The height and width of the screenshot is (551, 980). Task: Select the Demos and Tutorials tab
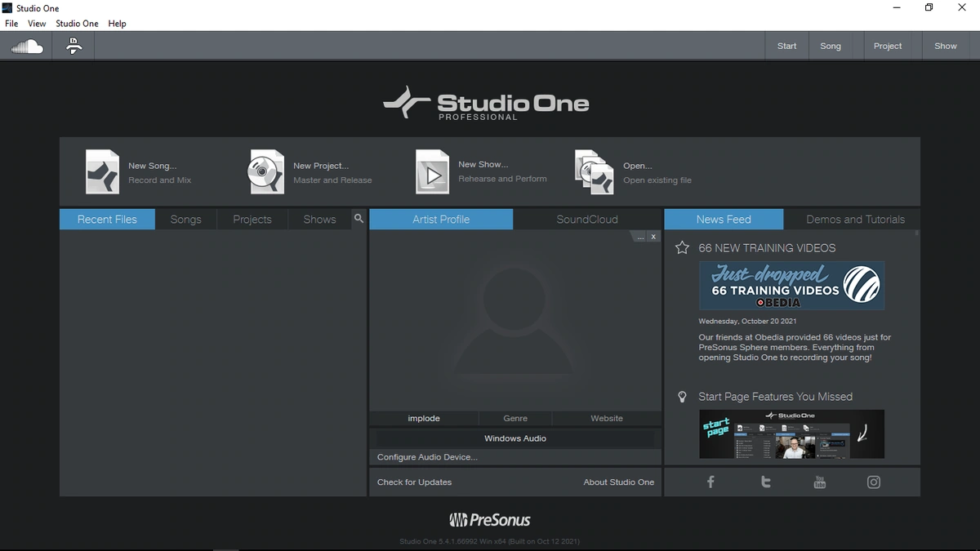click(855, 219)
